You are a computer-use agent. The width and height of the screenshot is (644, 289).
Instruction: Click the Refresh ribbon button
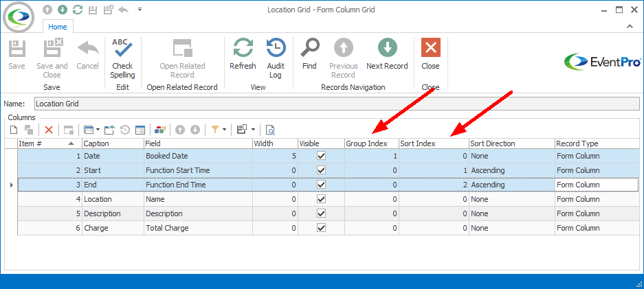point(243,55)
